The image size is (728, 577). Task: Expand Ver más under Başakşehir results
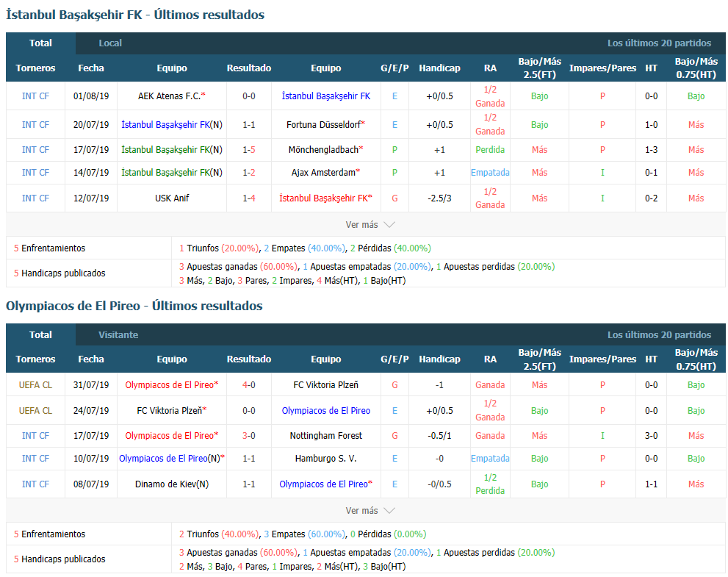[370, 225]
